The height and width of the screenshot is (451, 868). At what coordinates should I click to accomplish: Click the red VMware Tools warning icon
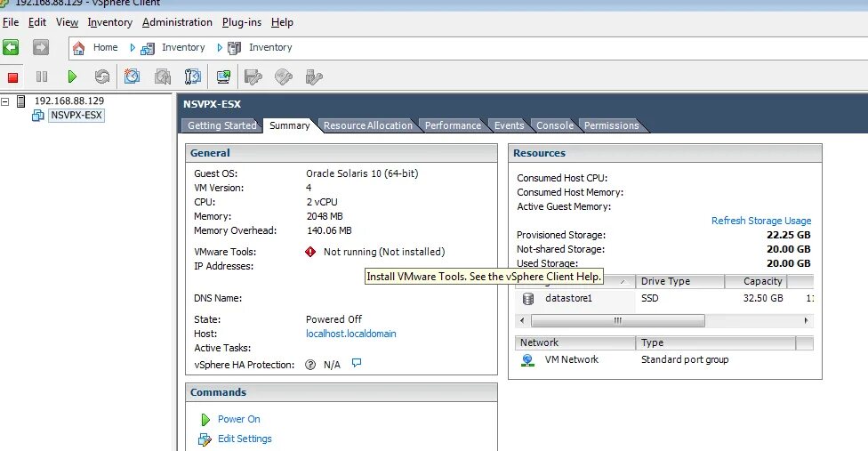coord(310,252)
